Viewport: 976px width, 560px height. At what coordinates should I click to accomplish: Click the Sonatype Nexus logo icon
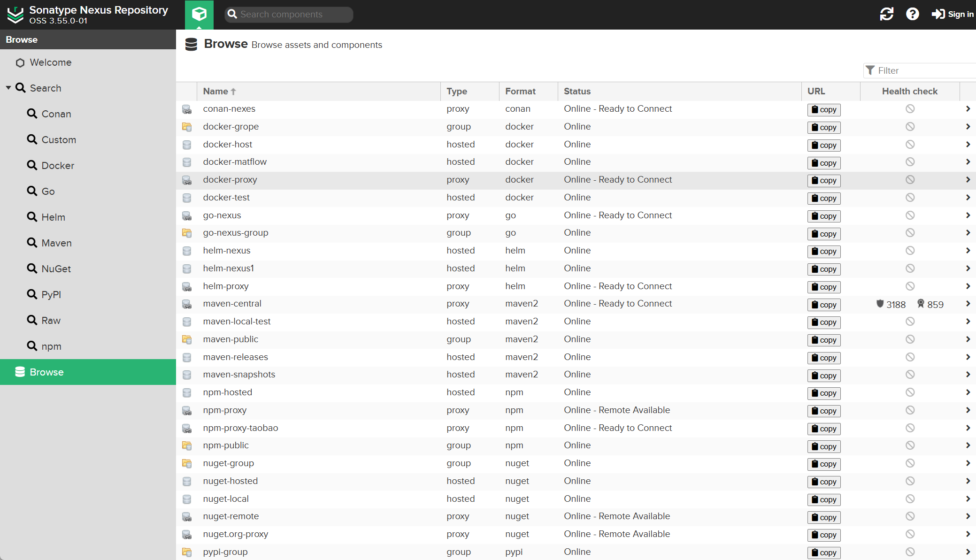[15, 15]
